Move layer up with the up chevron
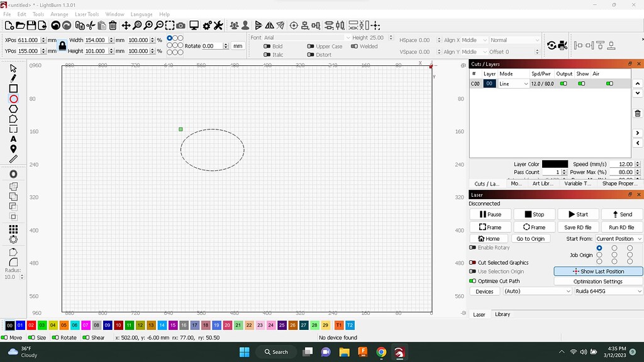 point(638,84)
